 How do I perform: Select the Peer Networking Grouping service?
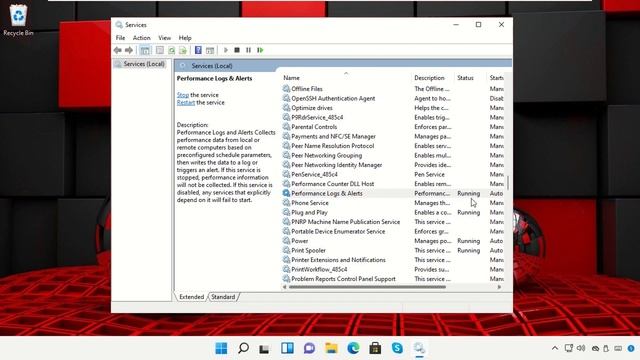coord(327,155)
